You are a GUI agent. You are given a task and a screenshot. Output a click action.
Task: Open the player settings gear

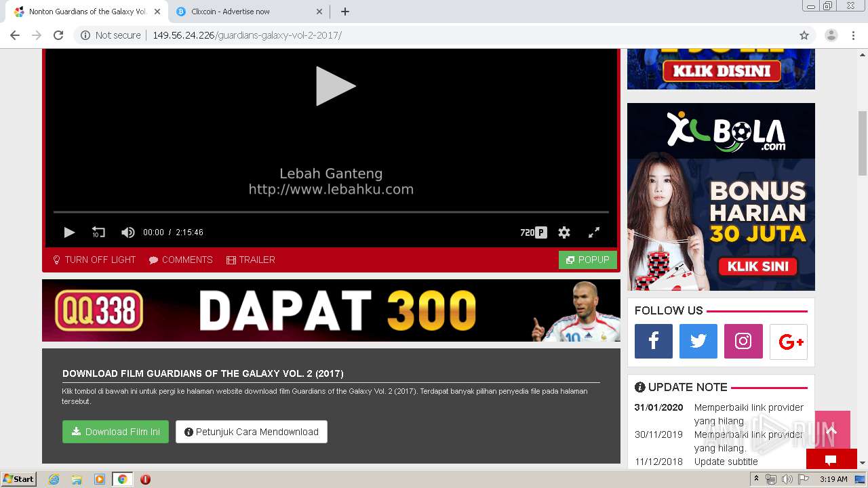[564, 232]
